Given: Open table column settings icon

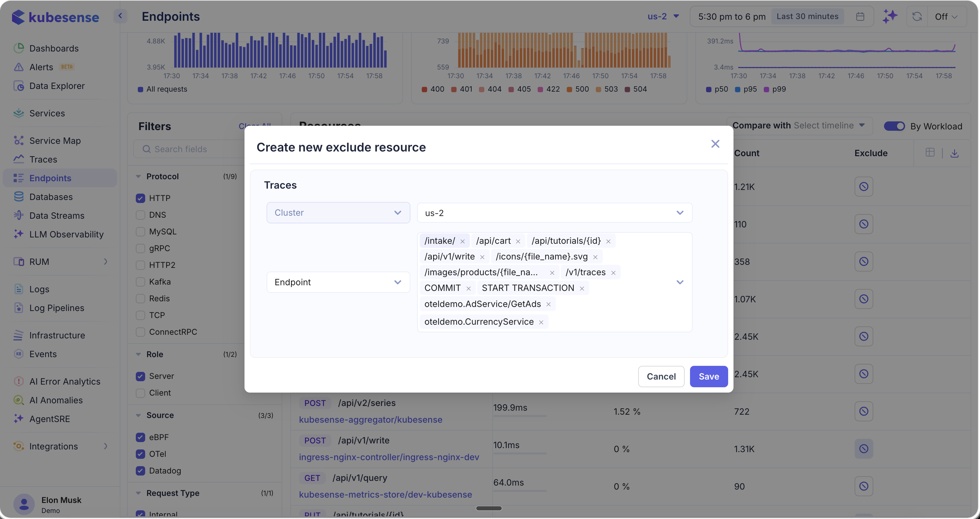Looking at the screenshot, I should (930, 152).
